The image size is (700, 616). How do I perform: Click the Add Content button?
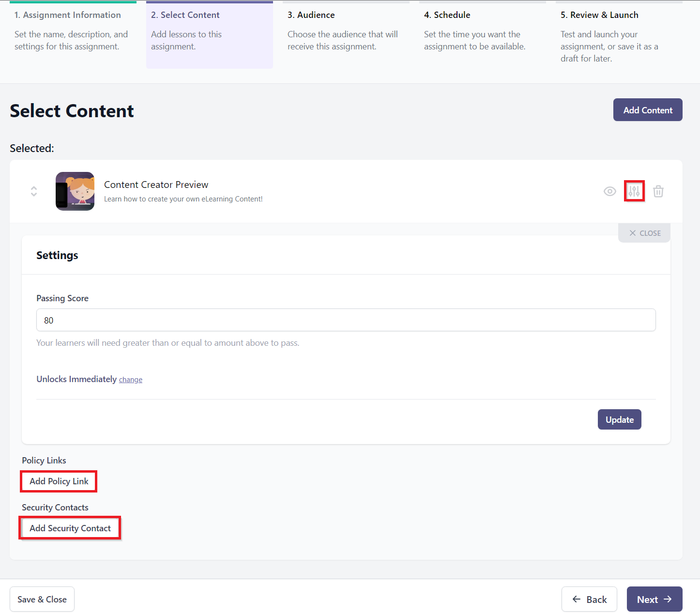click(x=648, y=110)
